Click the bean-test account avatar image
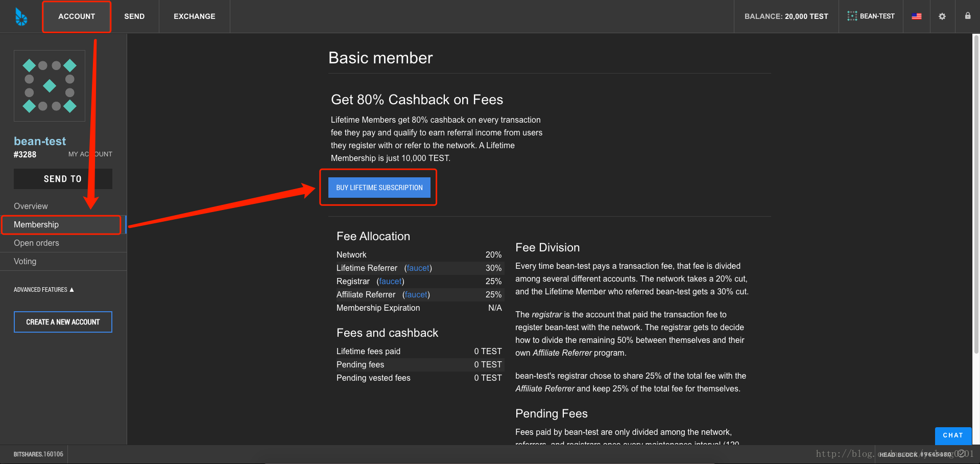 click(50, 86)
